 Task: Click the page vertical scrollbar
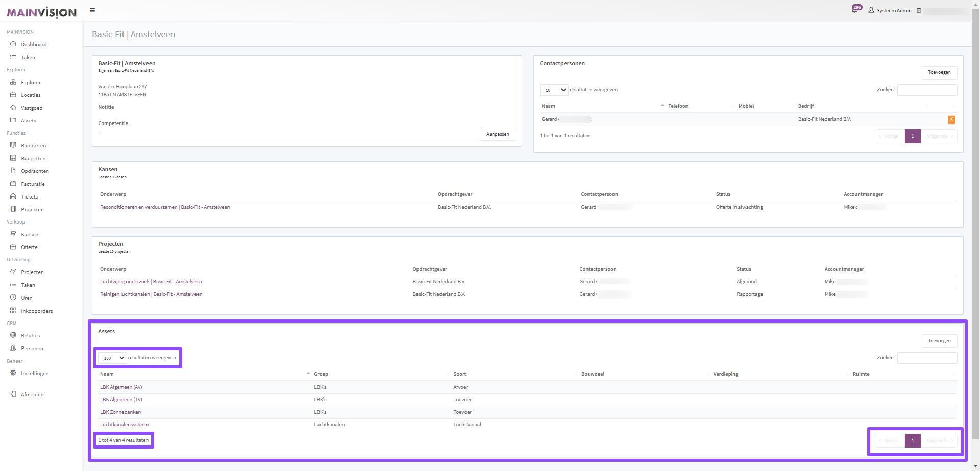(975, 230)
